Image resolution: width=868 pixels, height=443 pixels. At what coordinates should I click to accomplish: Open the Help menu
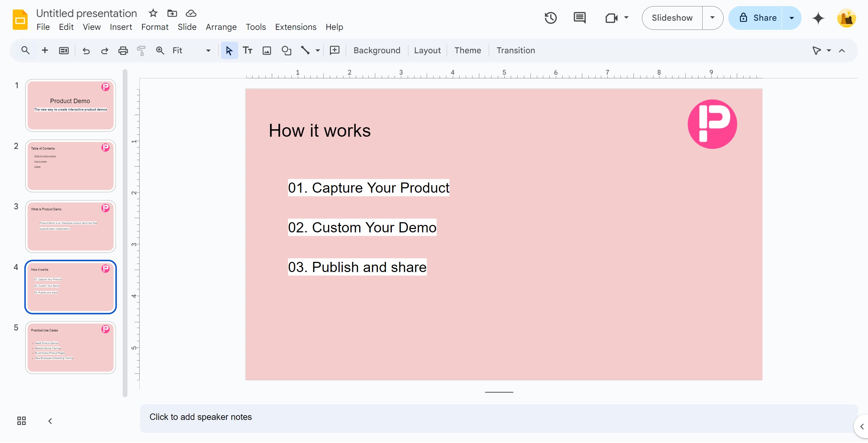click(x=334, y=27)
